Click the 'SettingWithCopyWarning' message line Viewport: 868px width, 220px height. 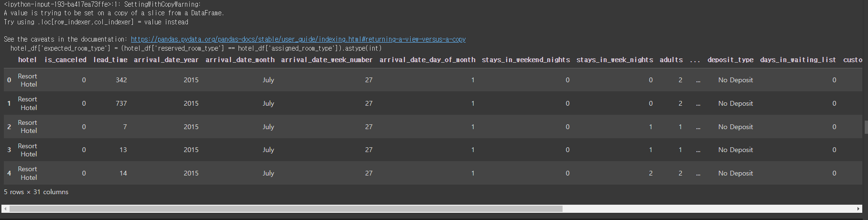point(102,4)
